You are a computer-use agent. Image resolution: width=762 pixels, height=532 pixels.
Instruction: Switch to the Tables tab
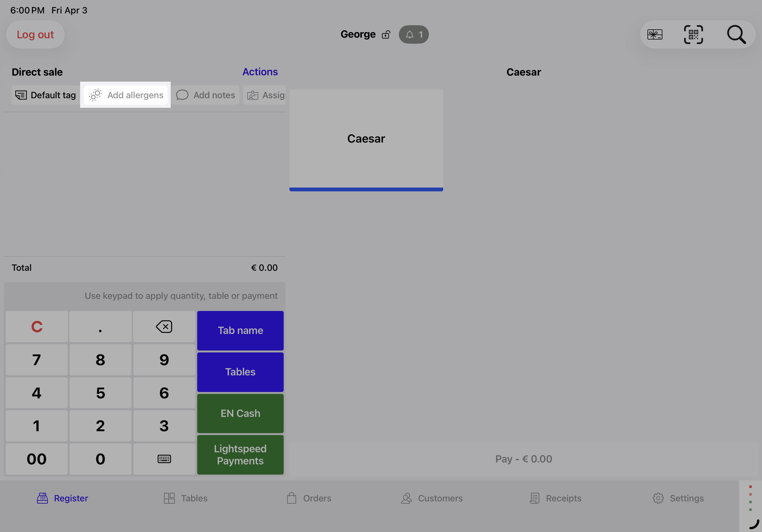(x=186, y=498)
